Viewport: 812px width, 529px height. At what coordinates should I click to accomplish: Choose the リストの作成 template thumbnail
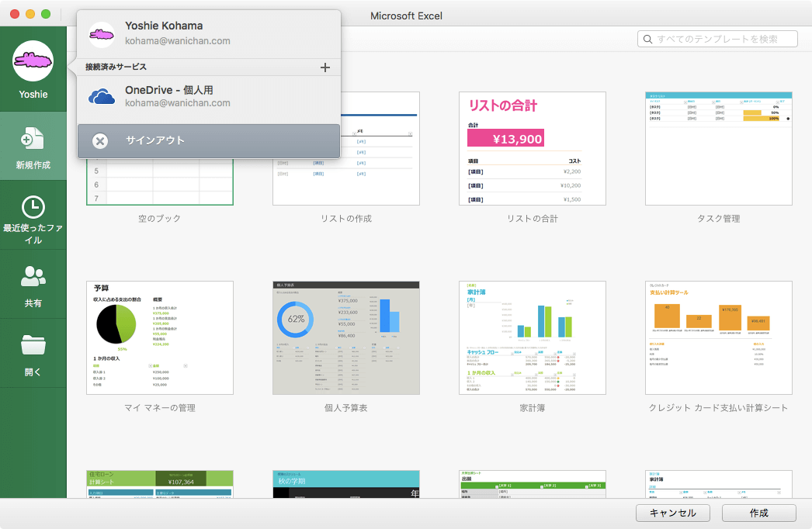point(346,149)
